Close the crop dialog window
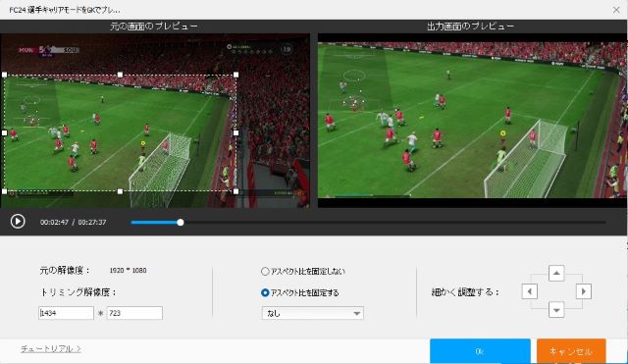This screenshot has height=364, width=628. 616,10
